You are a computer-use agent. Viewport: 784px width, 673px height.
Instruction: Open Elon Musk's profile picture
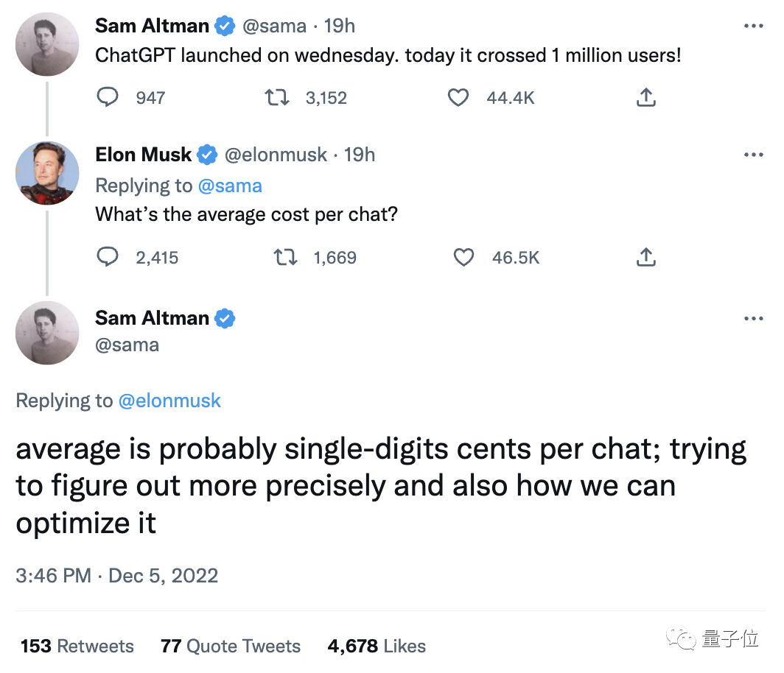[47, 173]
